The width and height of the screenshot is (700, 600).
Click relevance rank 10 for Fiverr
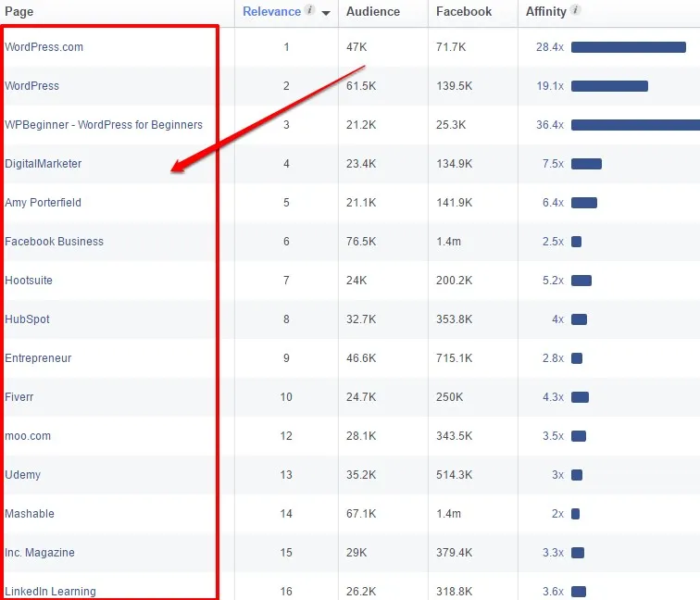[x=286, y=397]
